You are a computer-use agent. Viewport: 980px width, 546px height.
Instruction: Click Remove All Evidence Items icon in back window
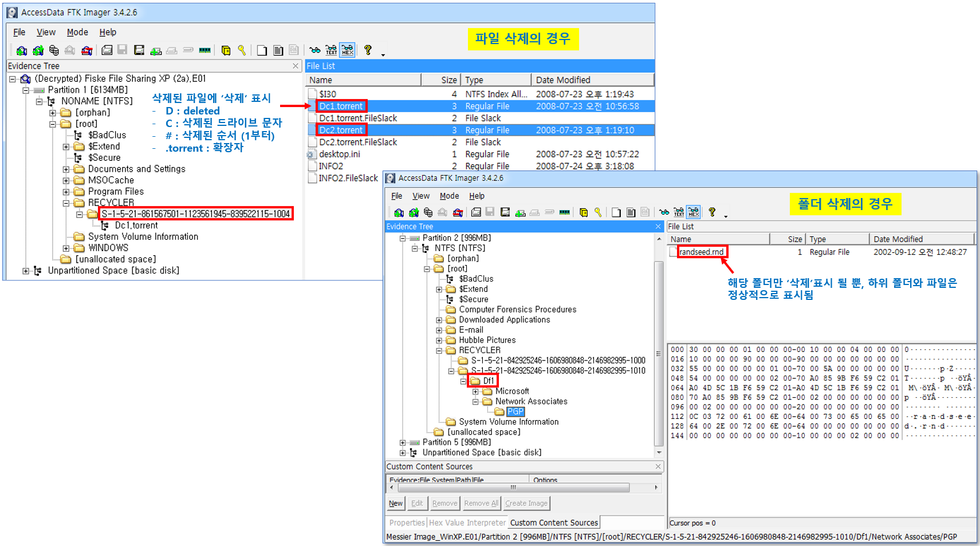click(x=86, y=50)
